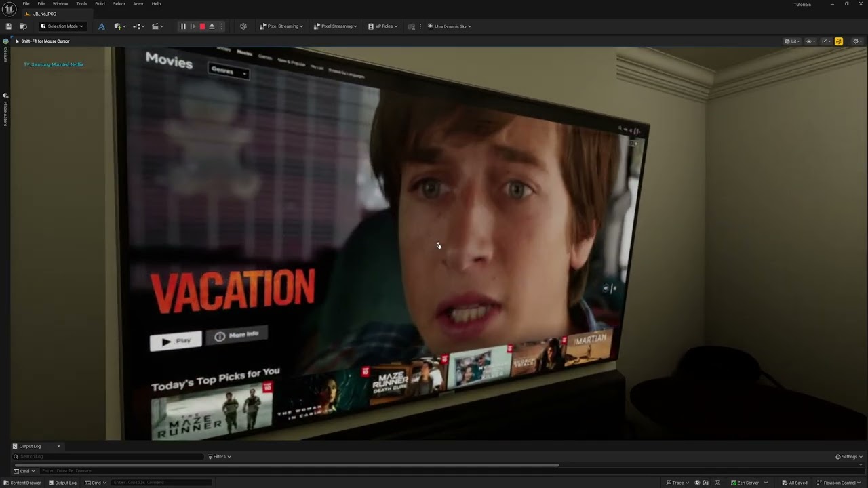This screenshot has width=868, height=488.
Task: Select the Output Log panel tab
Action: 31,446
